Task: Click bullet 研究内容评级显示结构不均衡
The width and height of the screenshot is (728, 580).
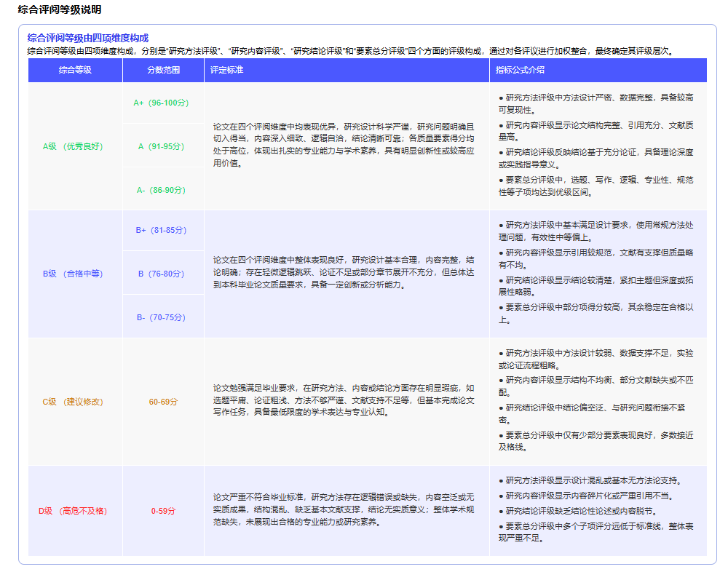Action: (596, 386)
